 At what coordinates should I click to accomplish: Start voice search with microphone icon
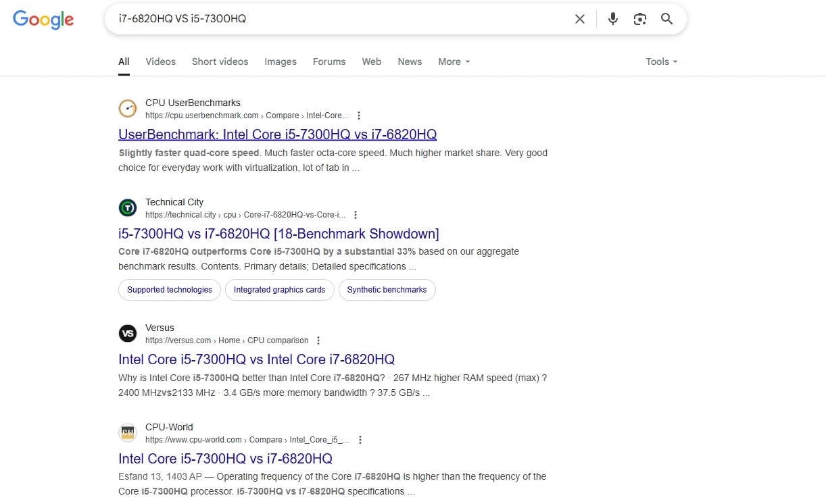[x=613, y=19]
